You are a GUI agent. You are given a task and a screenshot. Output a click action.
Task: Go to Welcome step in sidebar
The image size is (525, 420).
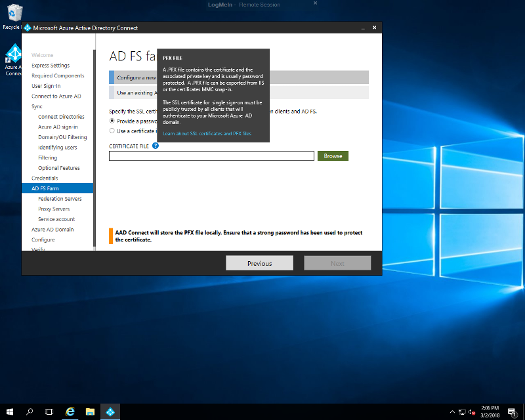click(43, 55)
